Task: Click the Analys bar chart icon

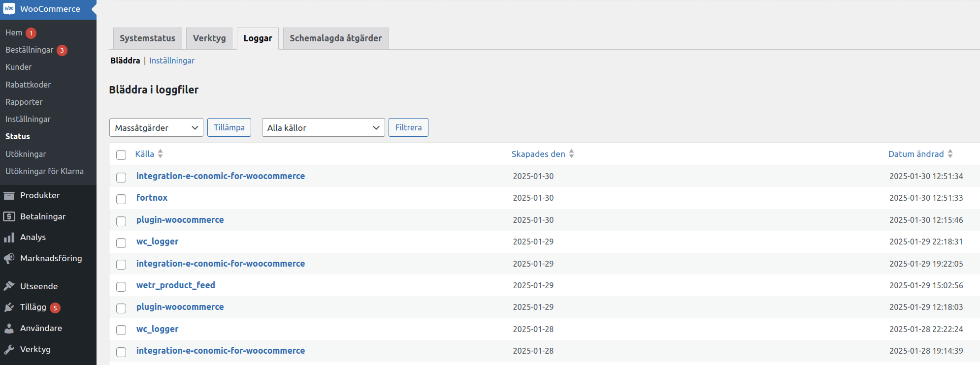Action: [9, 238]
